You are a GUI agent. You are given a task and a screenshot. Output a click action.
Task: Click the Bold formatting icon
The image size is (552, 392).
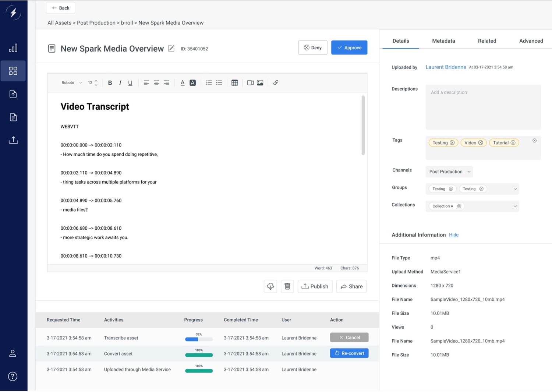point(110,83)
